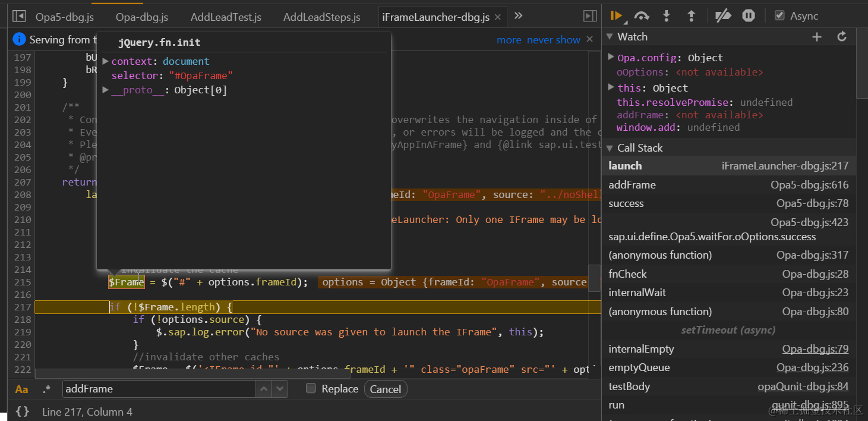Step into next function call

[667, 16]
